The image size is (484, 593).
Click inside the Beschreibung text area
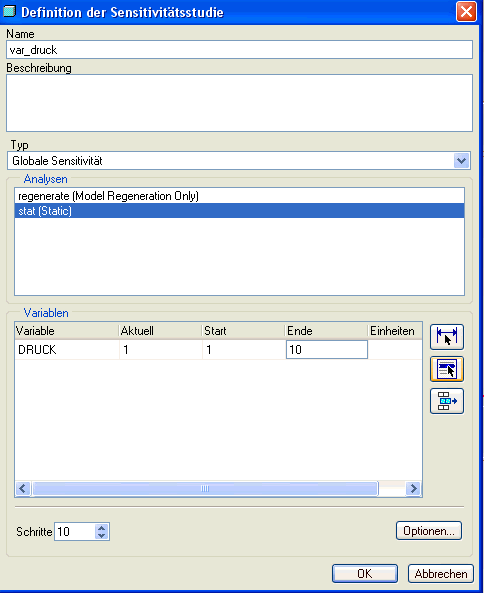tap(239, 103)
